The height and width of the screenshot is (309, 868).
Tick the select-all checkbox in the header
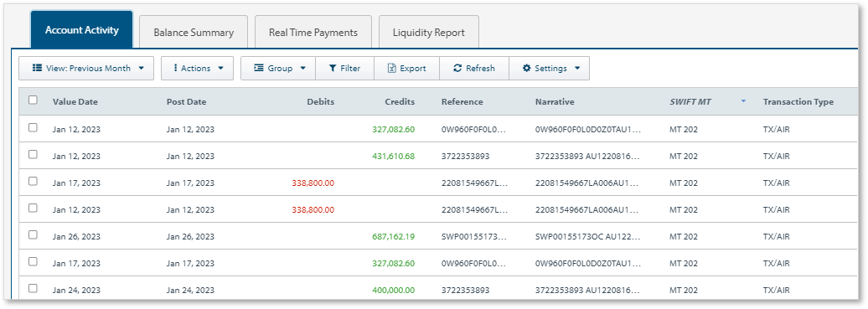34,100
